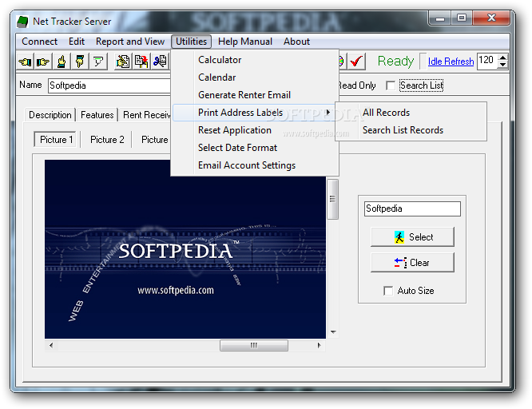The image size is (532, 409).
Task: Close the open Utilities menu
Action: [192, 42]
